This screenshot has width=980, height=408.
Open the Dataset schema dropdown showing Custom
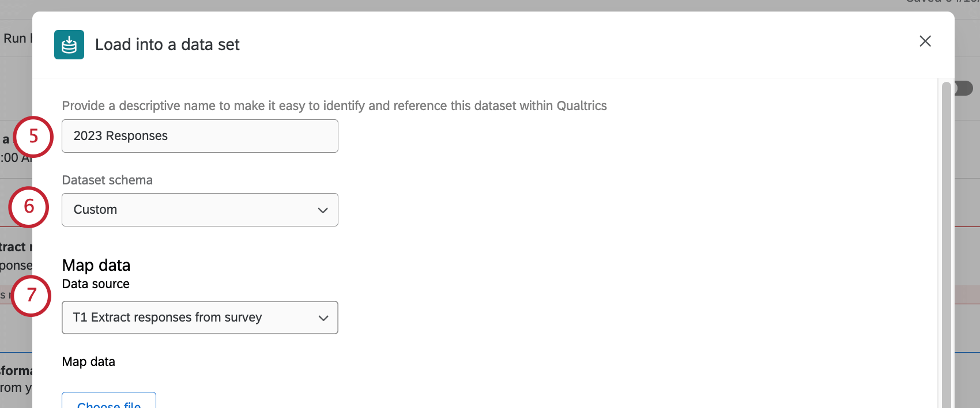pyautogui.click(x=199, y=210)
